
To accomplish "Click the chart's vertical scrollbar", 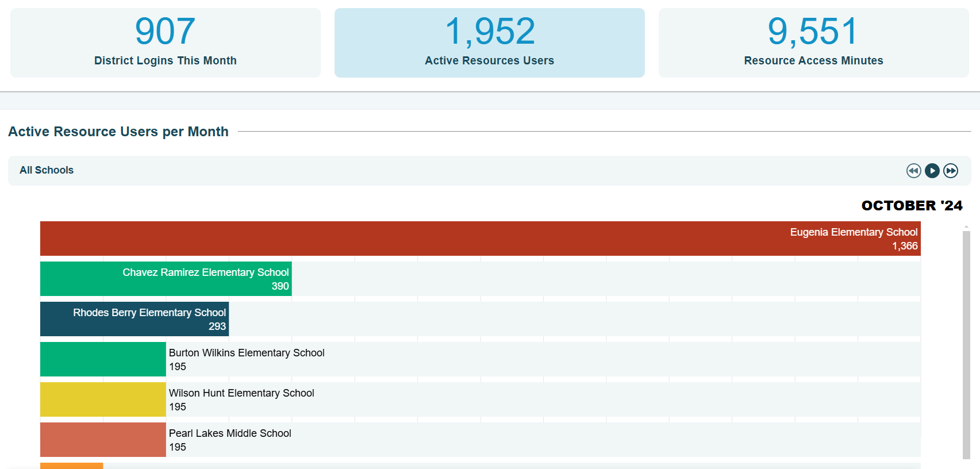I will coord(966,345).
